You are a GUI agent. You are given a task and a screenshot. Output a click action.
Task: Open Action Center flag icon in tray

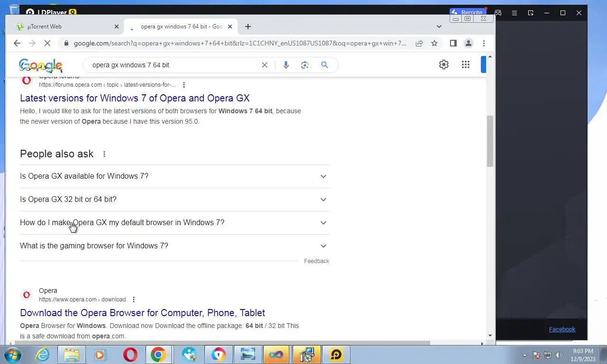[x=536, y=355]
